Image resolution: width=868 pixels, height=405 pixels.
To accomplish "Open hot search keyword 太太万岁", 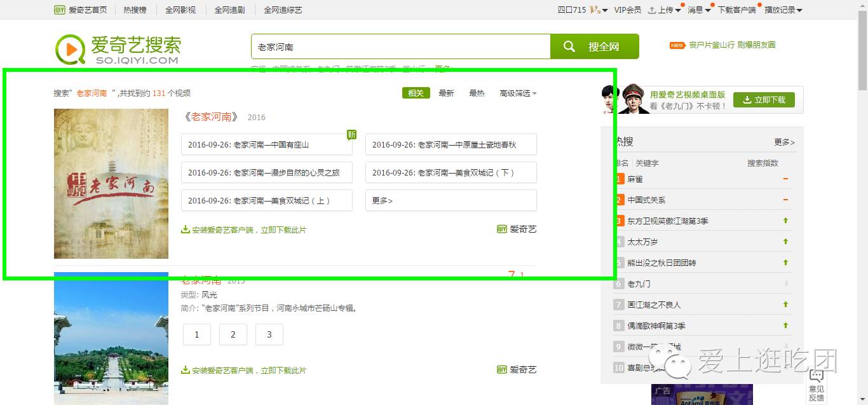I will click(x=642, y=242).
